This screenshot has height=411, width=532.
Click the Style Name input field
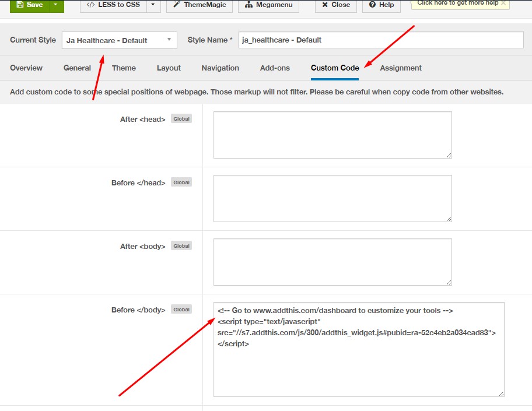point(381,40)
